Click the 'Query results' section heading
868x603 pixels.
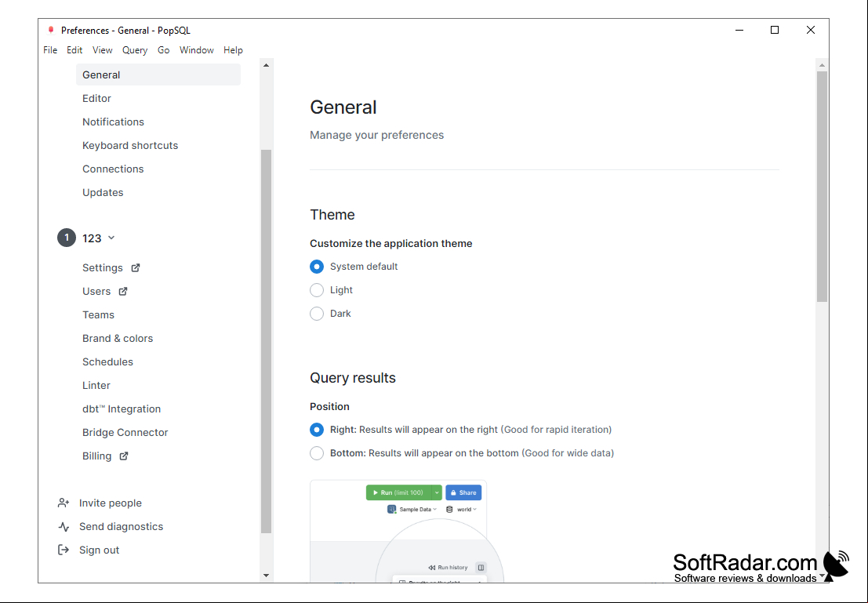point(353,378)
